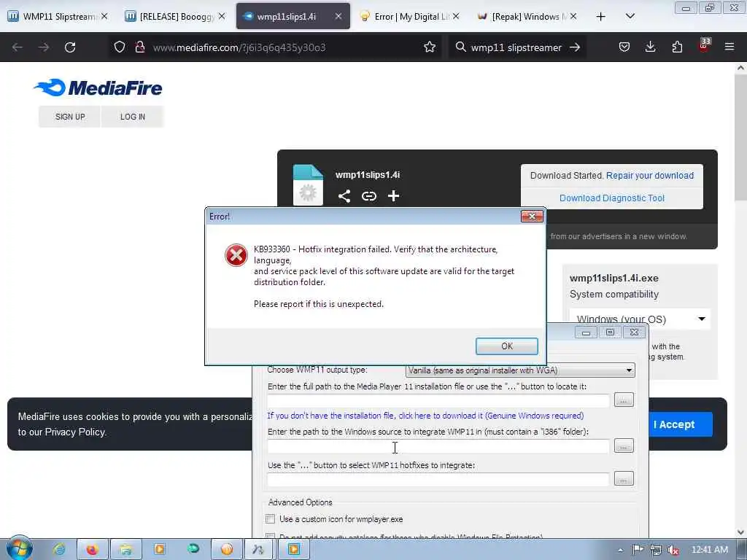Click the search bar magnifier icon
The height and width of the screenshot is (560, 747).
point(460,47)
